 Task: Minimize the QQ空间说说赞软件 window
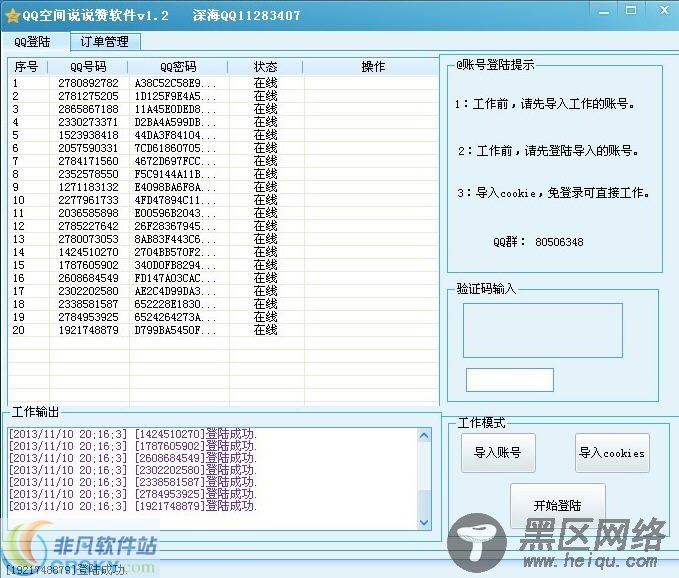coord(604,12)
